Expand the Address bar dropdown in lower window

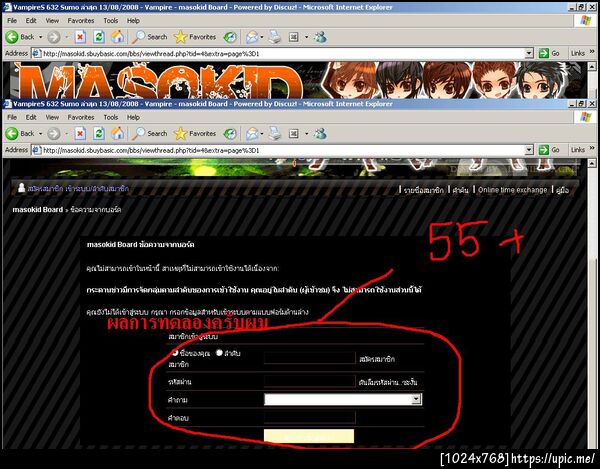pyautogui.click(x=529, y=150)
